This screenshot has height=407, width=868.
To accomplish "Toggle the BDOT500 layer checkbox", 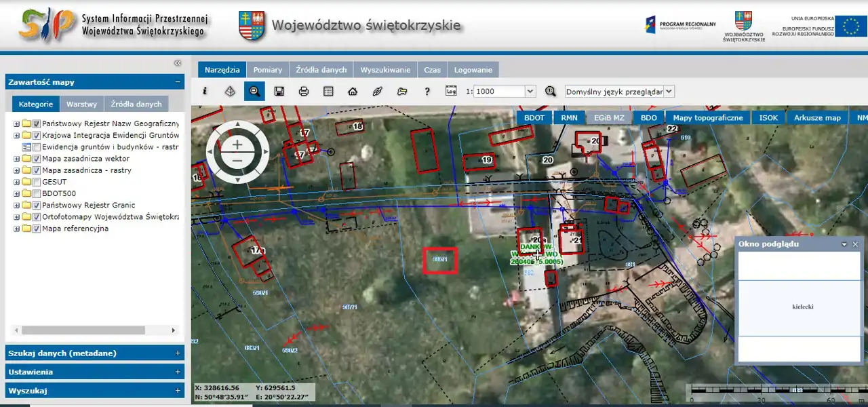I will (x=37, y=193).
